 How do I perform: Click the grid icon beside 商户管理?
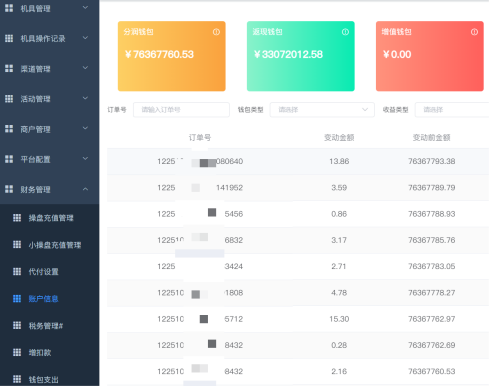coord(9,129)
